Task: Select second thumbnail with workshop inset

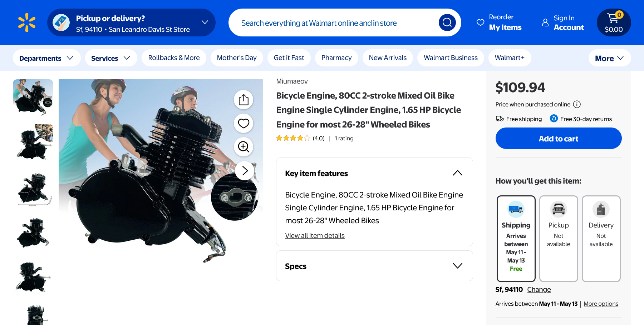Action: 33,142
